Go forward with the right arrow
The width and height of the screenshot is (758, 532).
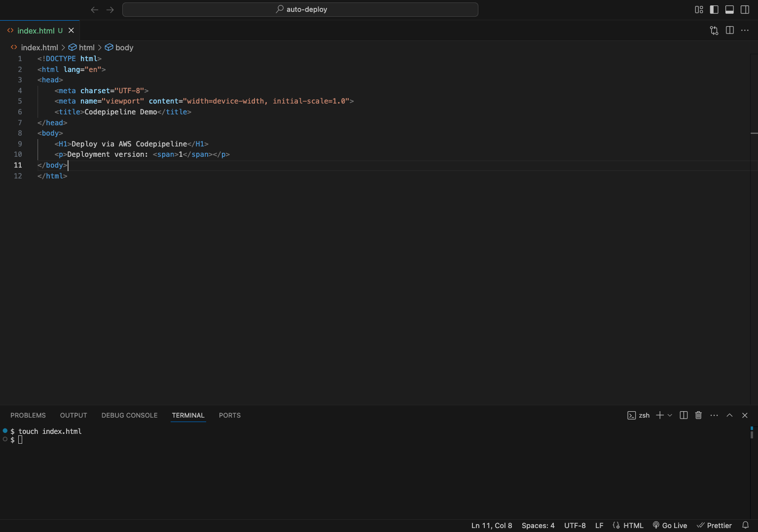(x=110, y=9)
